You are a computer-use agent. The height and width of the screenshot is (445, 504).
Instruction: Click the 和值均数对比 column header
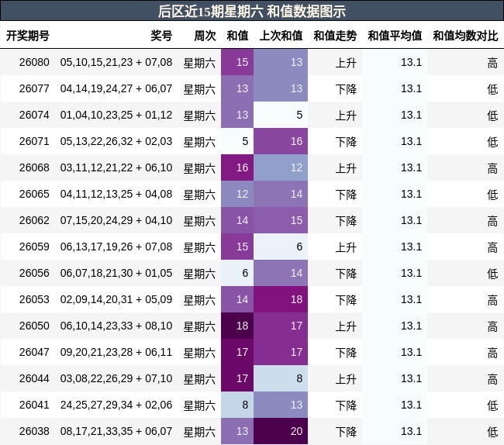(x=465, y=36)
